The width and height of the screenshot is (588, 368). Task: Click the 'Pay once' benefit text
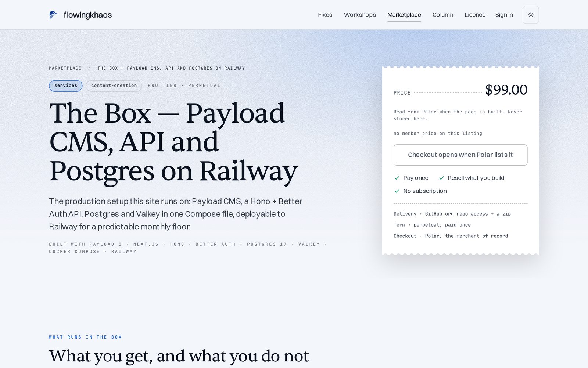[416, 178]
